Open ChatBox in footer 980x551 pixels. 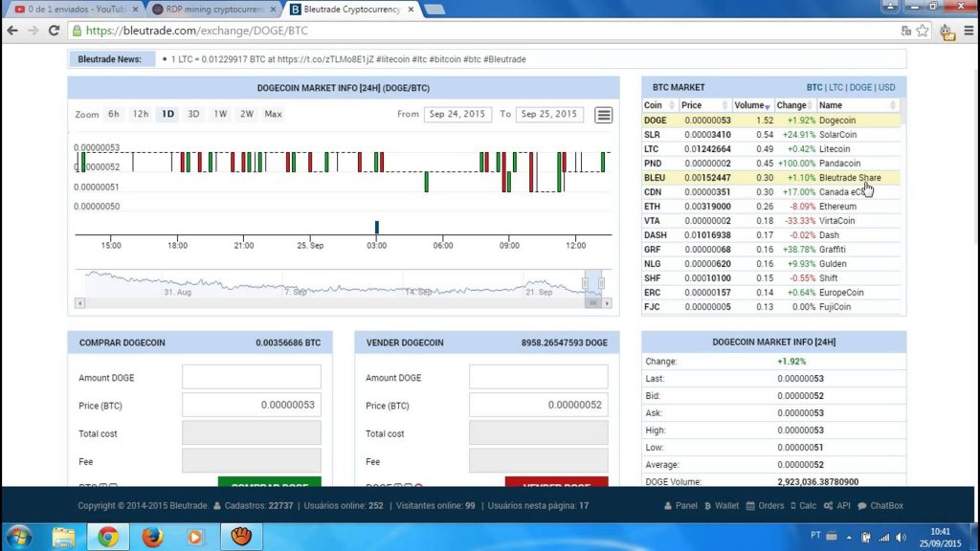[880, 505]
